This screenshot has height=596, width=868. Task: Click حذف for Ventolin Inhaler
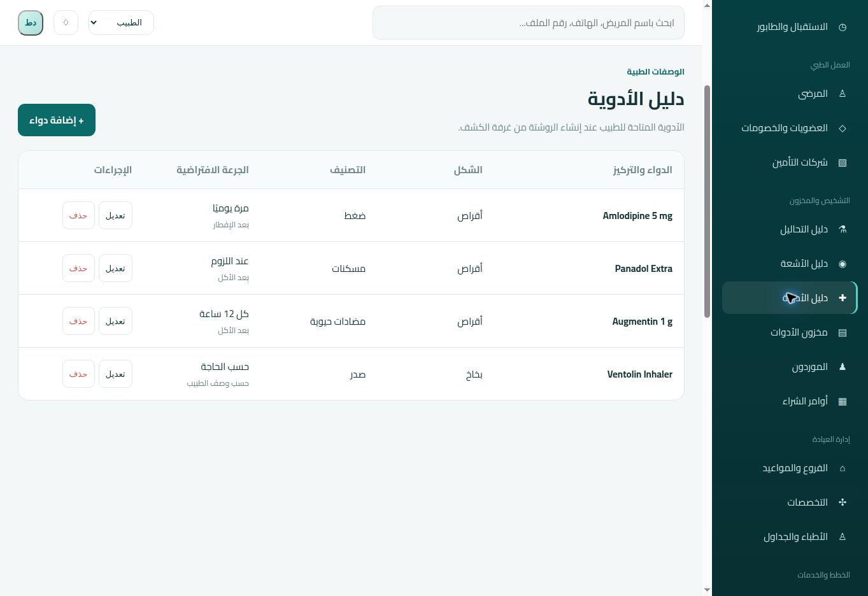tap(78, 374)
